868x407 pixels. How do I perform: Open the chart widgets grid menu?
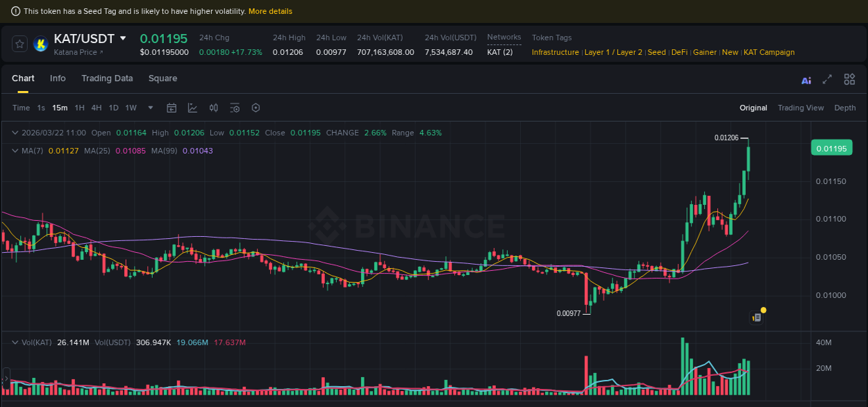(x=849, y=80)
